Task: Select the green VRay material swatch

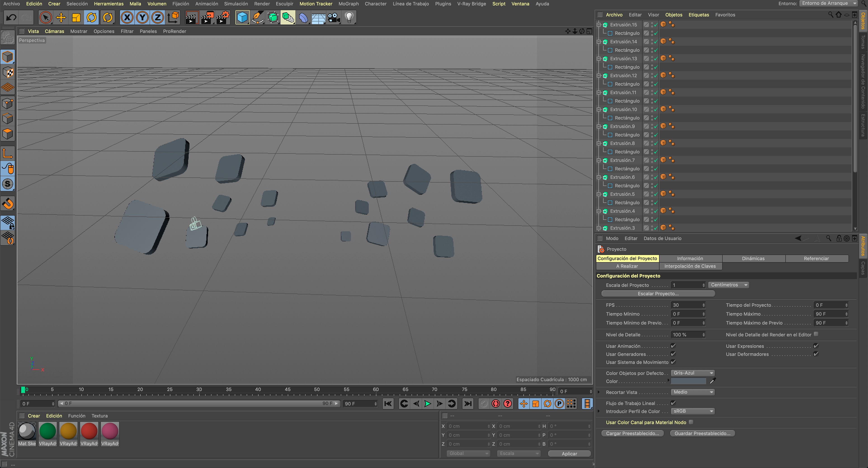Action: click(47, 431)
